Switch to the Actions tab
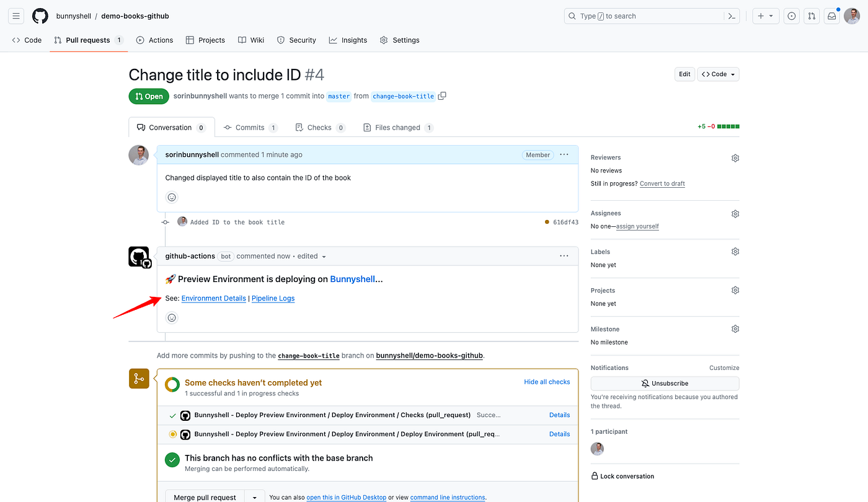 tap(154, 40)
